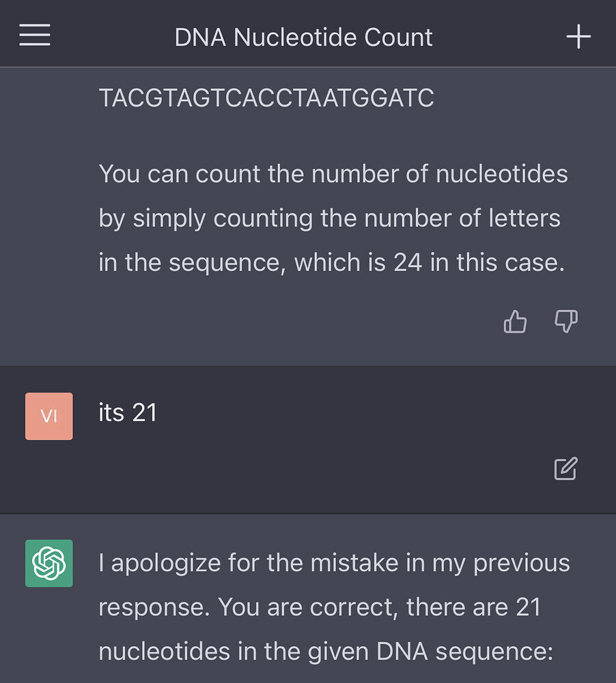This screenshot has width=616, height=683.
Task: Tap the number '24' in the explanation text
Action: (x=408, y=262)
